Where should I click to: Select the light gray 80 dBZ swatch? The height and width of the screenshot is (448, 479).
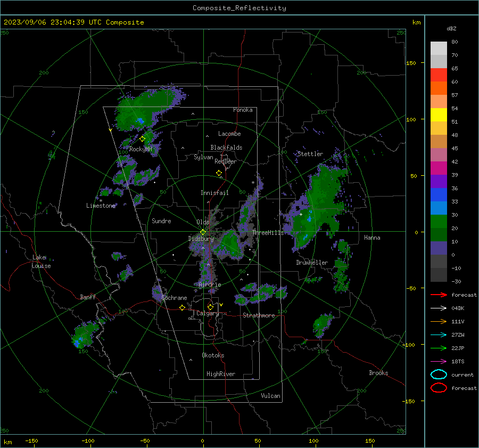439,48
